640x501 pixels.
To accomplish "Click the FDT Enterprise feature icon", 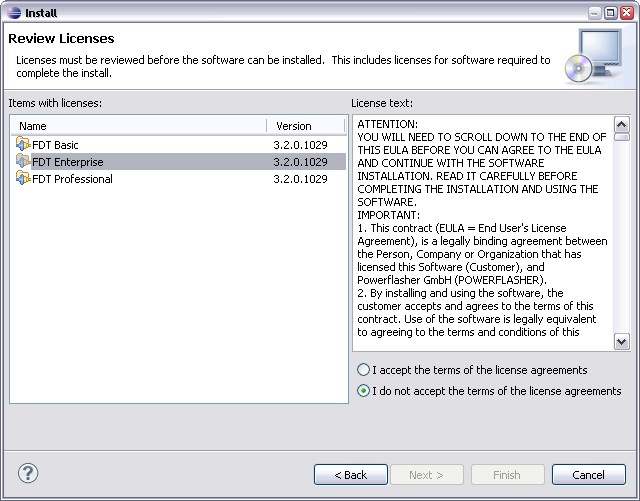I will pyautogui.click(x=23, y=161).
